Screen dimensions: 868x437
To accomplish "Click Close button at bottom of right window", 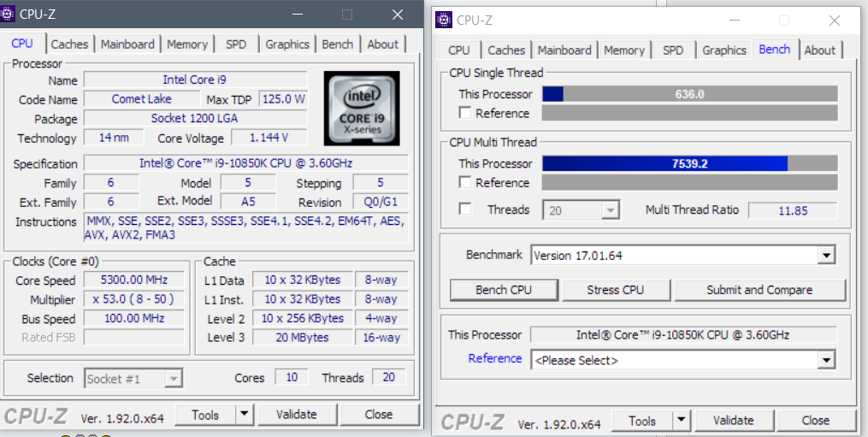I will point(816,421).
